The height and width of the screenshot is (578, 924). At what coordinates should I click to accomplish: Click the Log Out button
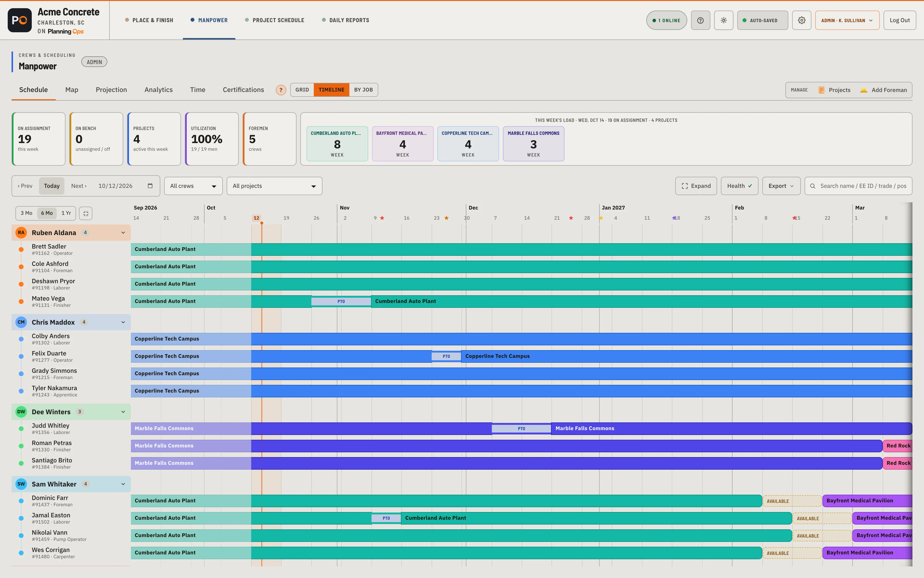(899, 20)
